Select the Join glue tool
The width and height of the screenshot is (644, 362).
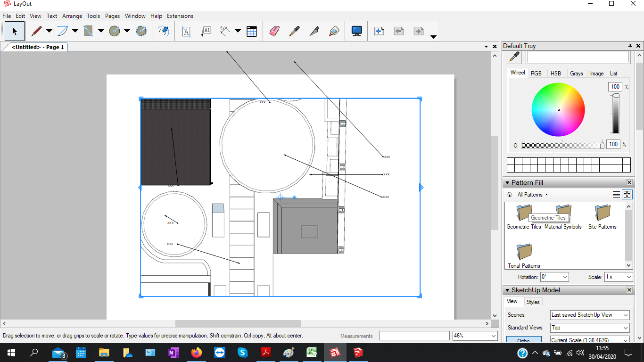(334, 31)
